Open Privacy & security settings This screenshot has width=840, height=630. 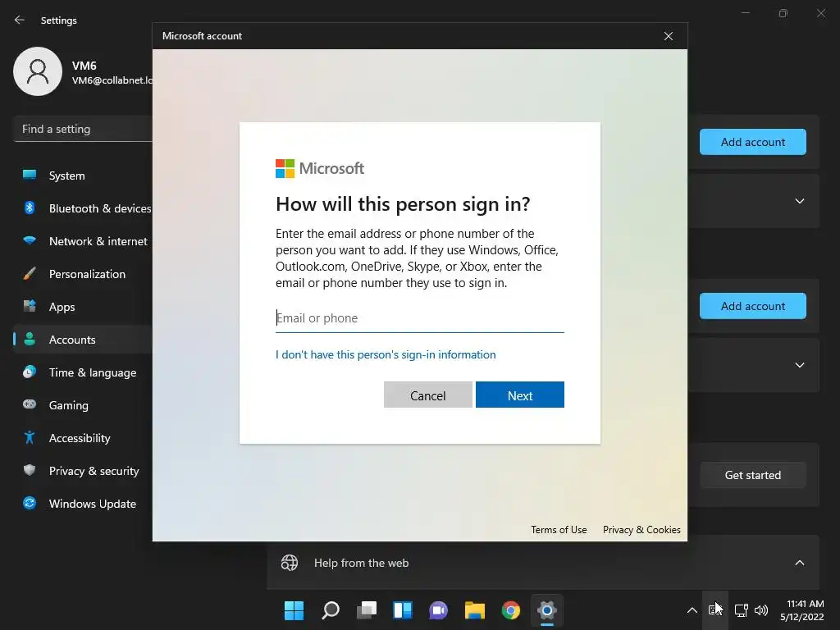tap(83, 471)
